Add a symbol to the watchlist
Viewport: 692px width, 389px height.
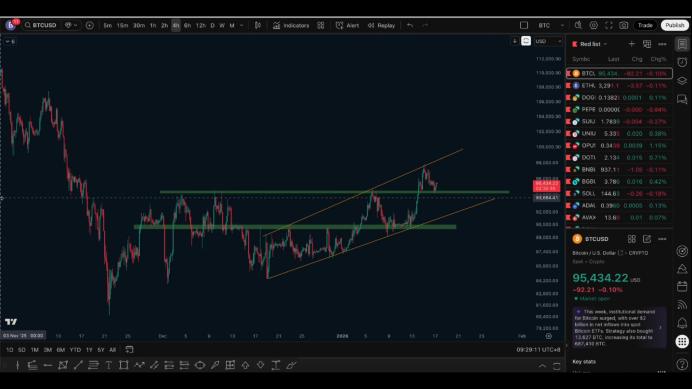(632, 44)
